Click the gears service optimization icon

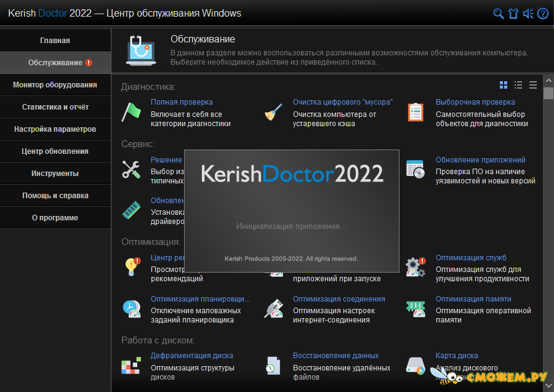(415, 267)
